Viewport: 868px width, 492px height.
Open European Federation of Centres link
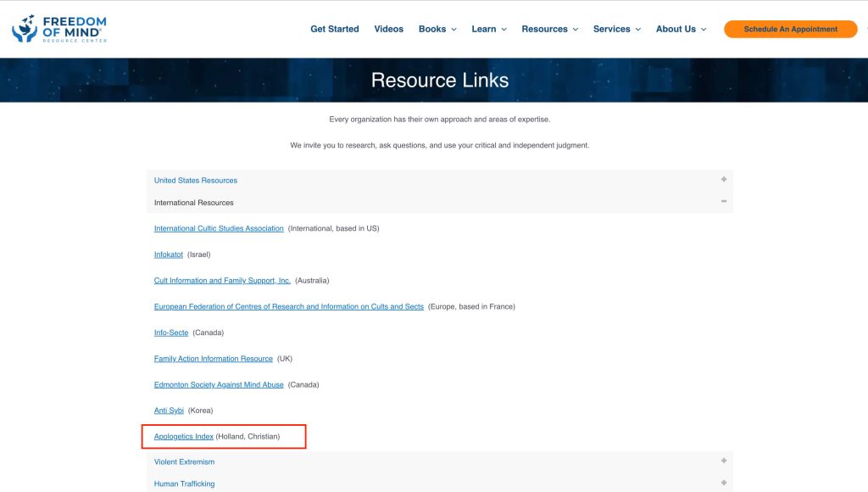click(288, 306)
